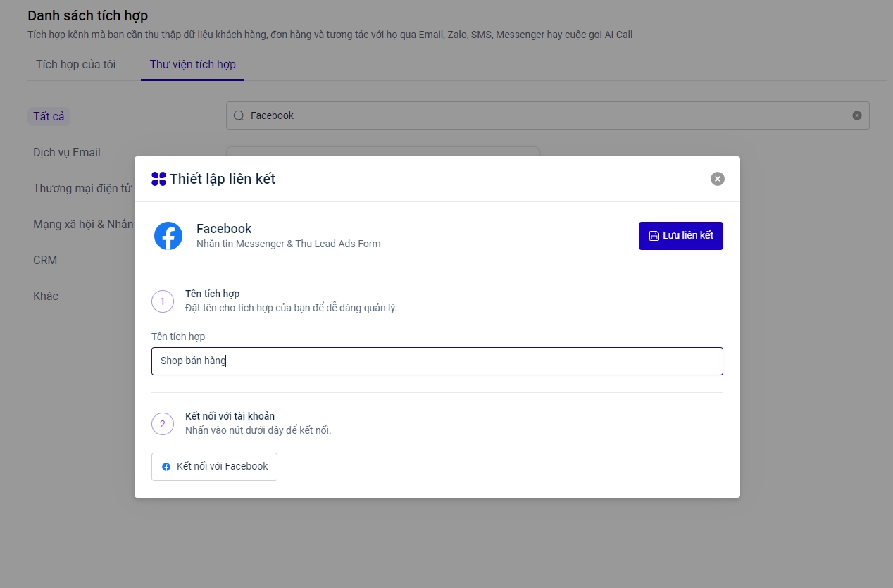This screenshot has width=893, height=588.
Task: Select the step 2 circle indicator
Action: click(x=163, y=424)
